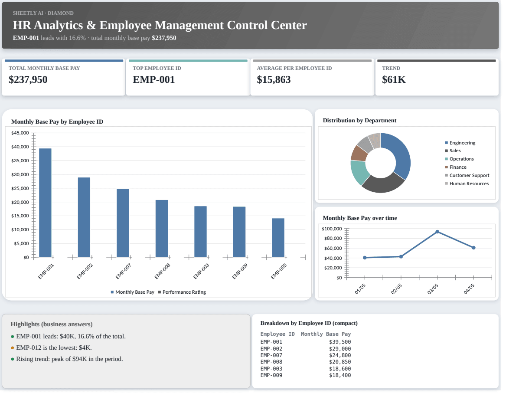Click 'Monthly Base Pay over time' title

click(360, 218)
